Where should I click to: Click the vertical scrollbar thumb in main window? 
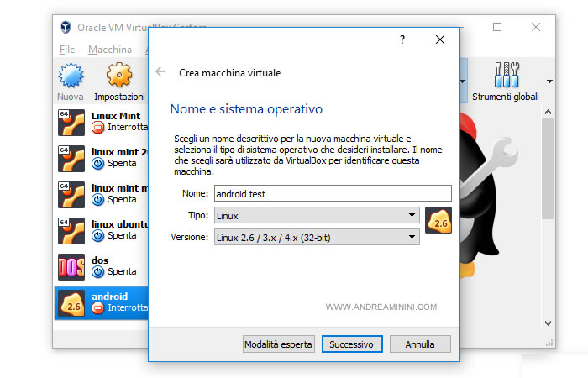548,169
